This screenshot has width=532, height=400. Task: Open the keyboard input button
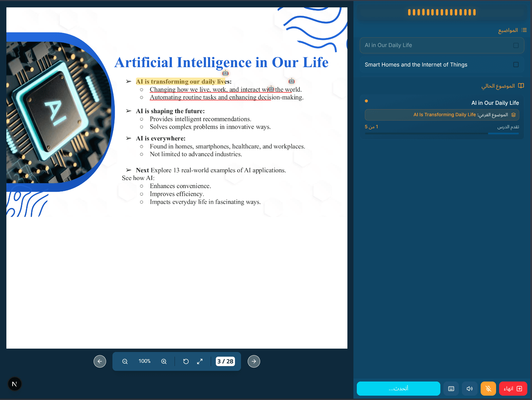point(451,389)
